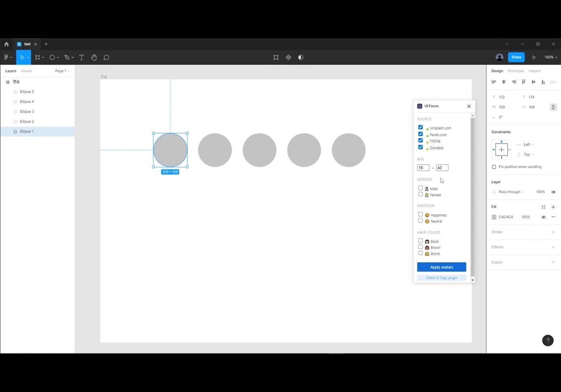Open the 100% zoom dropdown
The height and width of the screenshot is (392, 561).
pyautogui.click(x=551, y=57)
